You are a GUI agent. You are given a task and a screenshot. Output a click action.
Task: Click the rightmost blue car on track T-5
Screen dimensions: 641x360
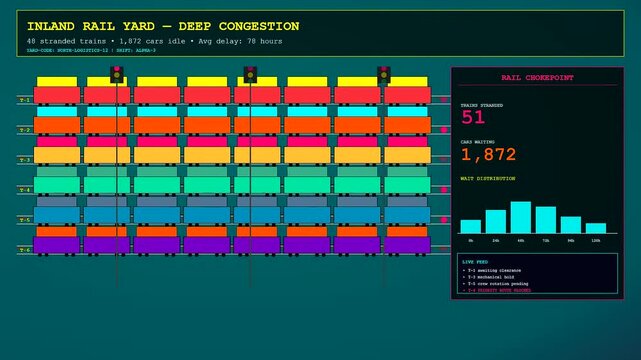click(x=407, y=215)
